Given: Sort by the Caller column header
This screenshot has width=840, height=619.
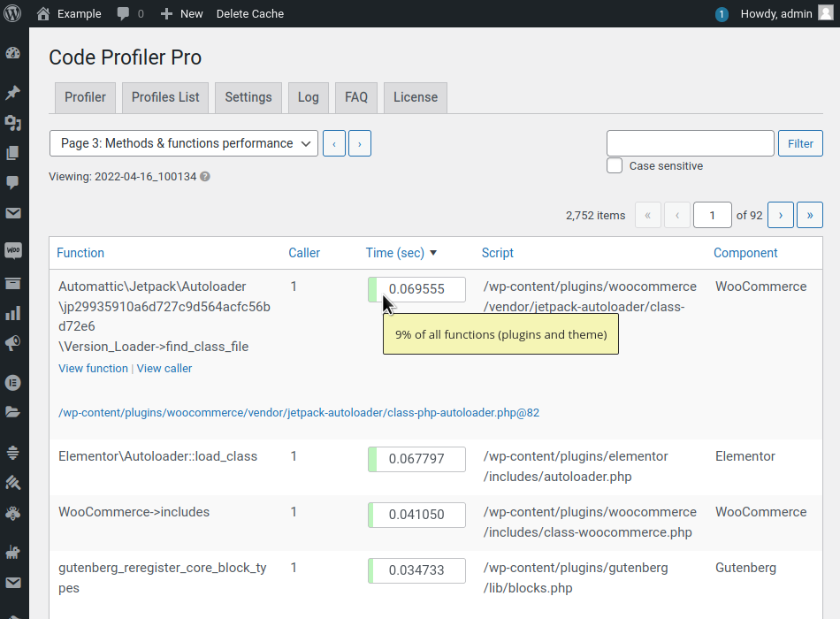Looking at the screenshot, I should [x=304, y=253].
